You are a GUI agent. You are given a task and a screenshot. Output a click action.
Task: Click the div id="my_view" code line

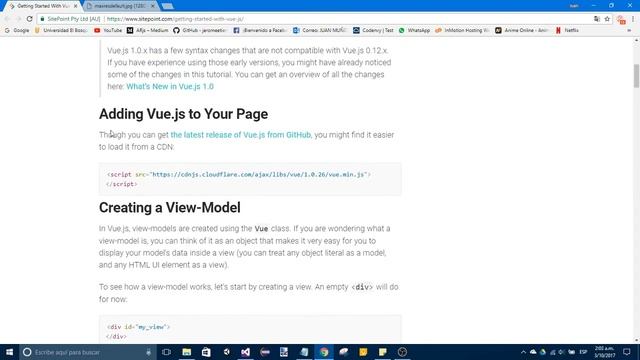tap(138, 327)
